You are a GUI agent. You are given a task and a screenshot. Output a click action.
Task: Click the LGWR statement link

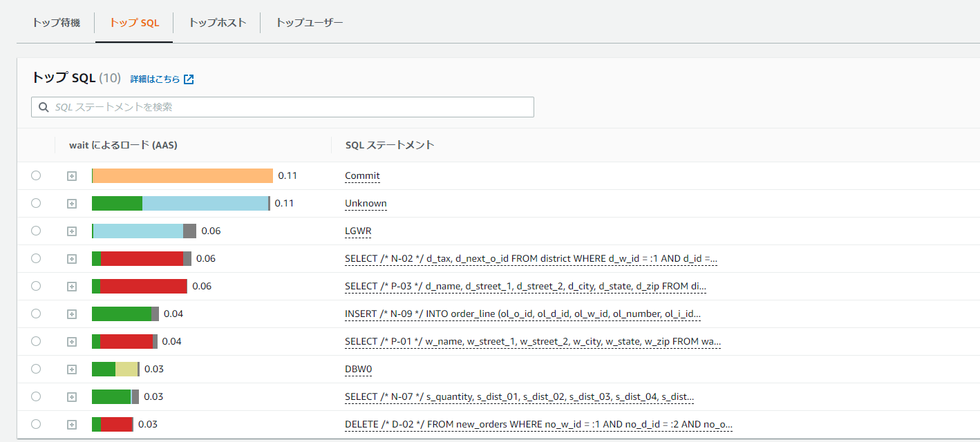tap(358, 231)
